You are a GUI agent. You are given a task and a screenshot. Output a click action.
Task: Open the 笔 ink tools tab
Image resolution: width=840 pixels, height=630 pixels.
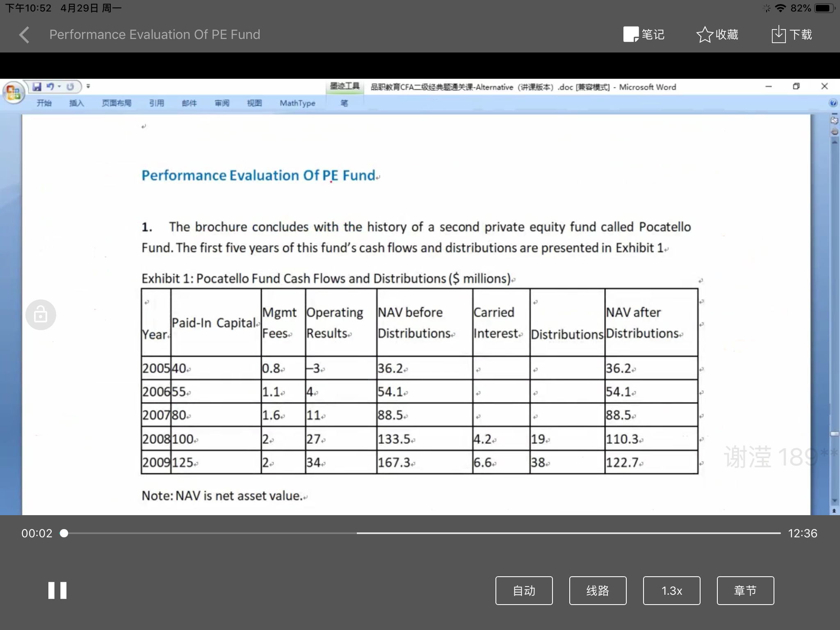344,103
